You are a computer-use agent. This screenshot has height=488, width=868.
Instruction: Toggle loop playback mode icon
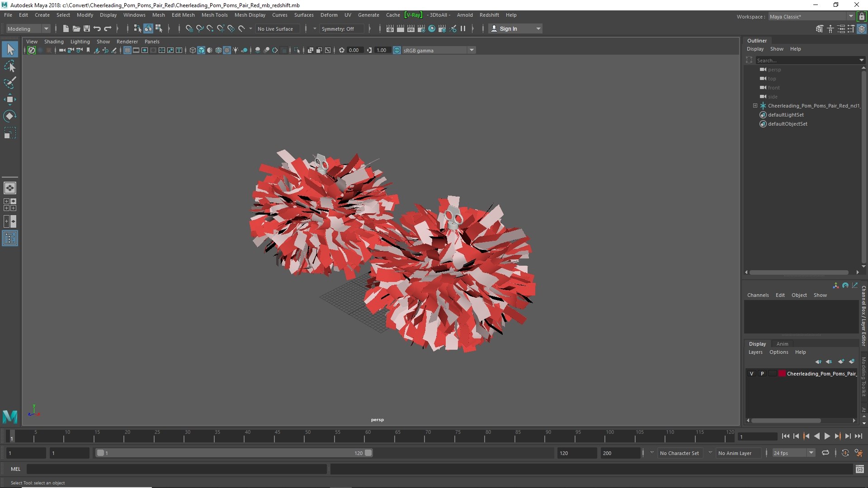[825, 453]
